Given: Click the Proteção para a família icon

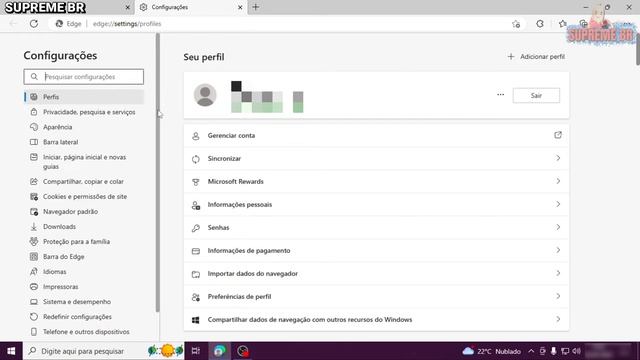Looking at the screenshot, I should [x=34, y=242].
